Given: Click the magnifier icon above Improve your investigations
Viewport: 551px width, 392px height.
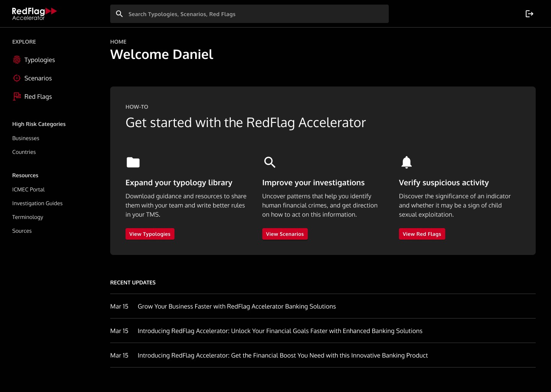Looking at the screenshot, I should (269, 162).
